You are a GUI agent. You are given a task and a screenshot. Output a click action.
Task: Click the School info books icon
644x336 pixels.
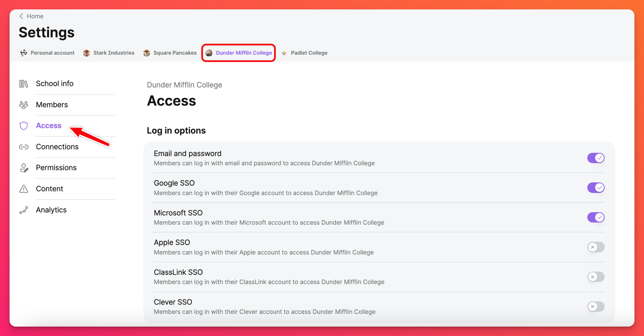point(23,84)
